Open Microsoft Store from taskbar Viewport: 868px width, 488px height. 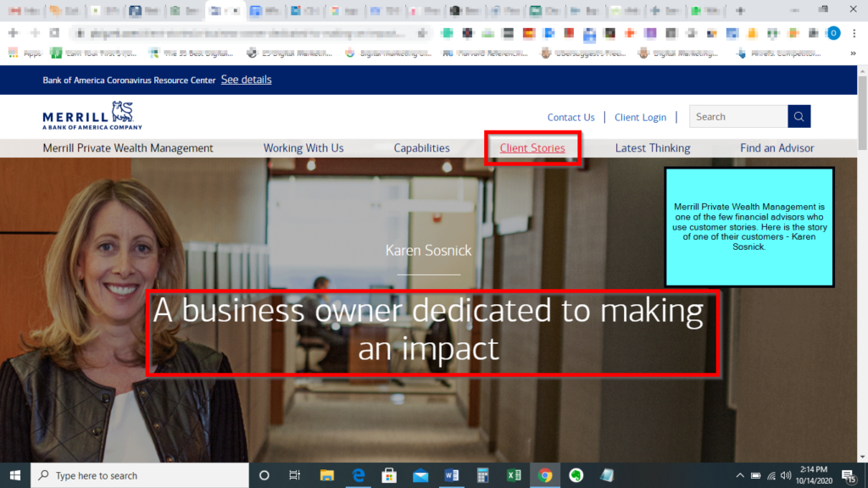(x=389, y=475)
